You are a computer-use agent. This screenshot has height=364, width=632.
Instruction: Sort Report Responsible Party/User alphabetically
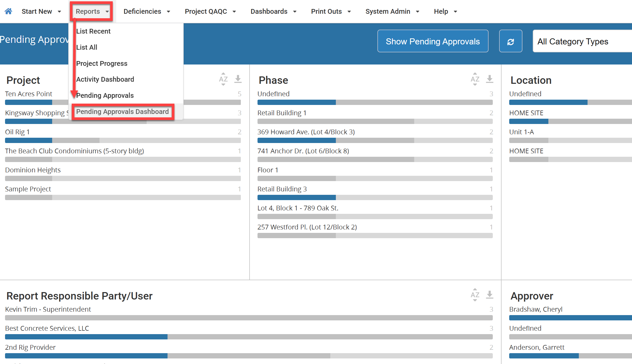tap(475, 294)
